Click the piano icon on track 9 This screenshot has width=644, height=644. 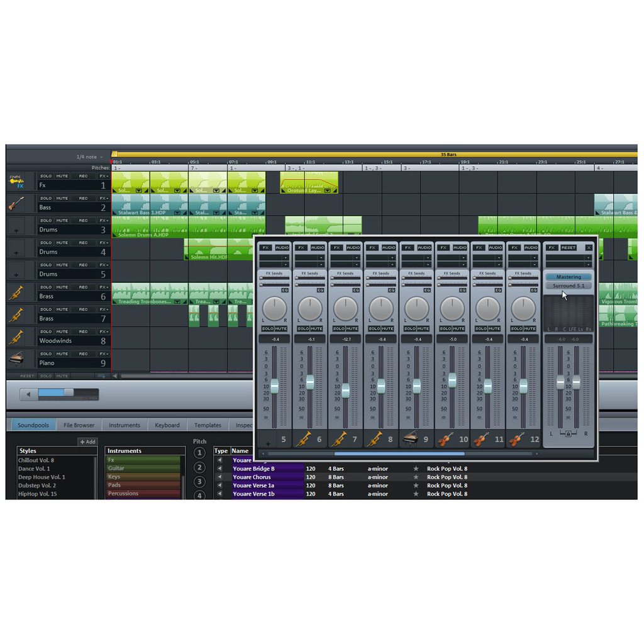coord(16,358)
